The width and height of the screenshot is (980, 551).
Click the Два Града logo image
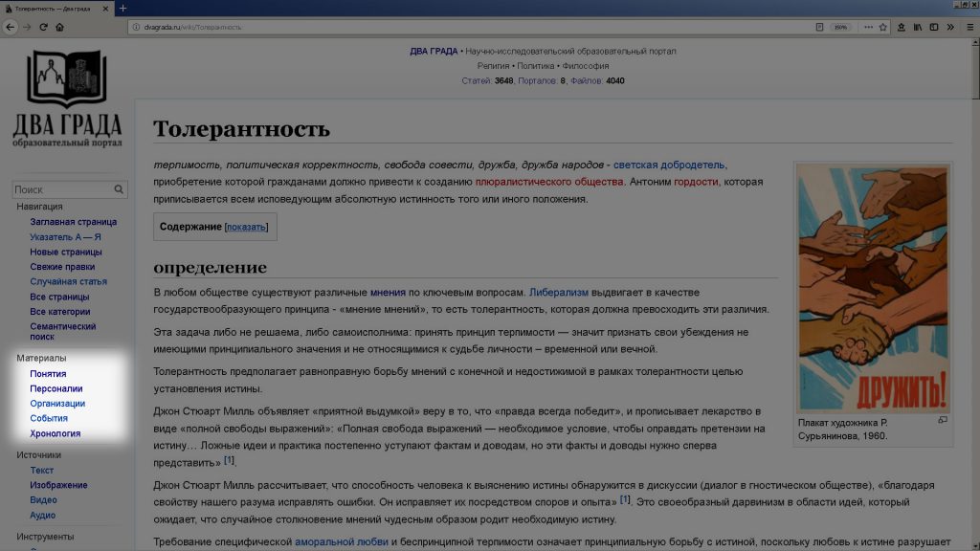67,99
